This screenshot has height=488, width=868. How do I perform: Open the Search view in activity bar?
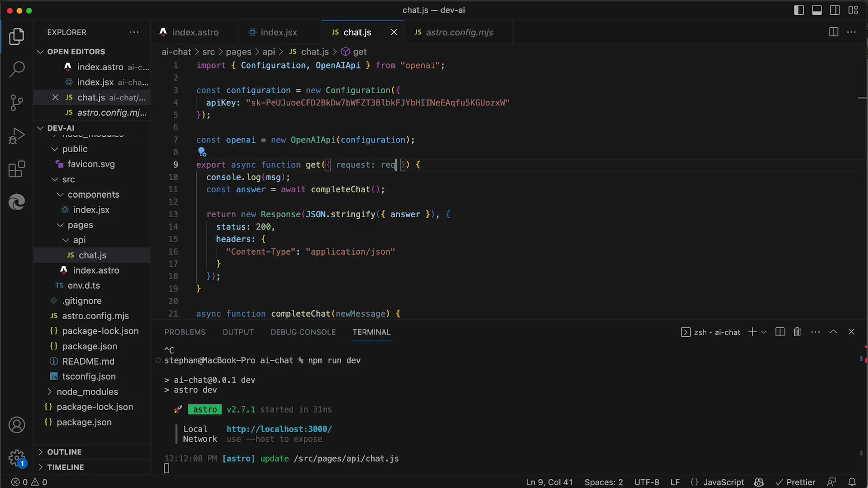tap(17, 69)
